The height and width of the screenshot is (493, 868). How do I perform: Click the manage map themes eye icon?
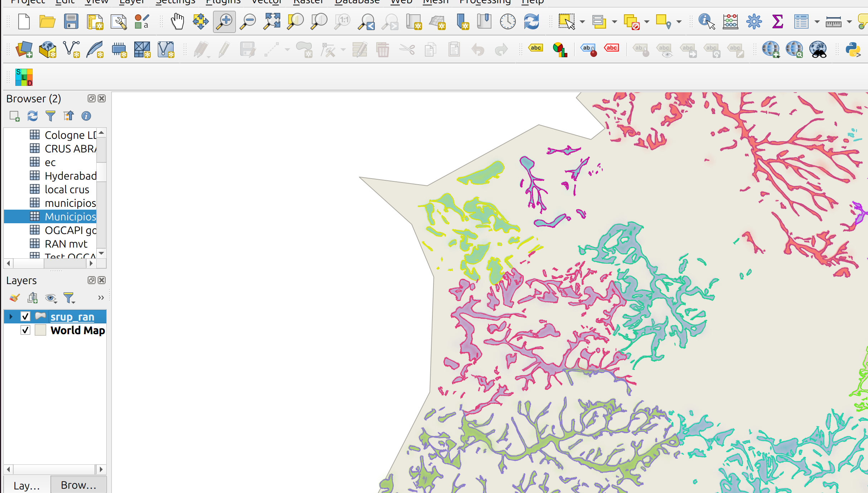click(x=50, y=298)
